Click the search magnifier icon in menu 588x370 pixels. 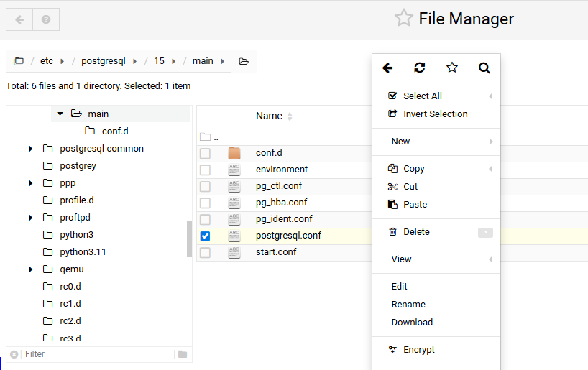coord(484,68)
